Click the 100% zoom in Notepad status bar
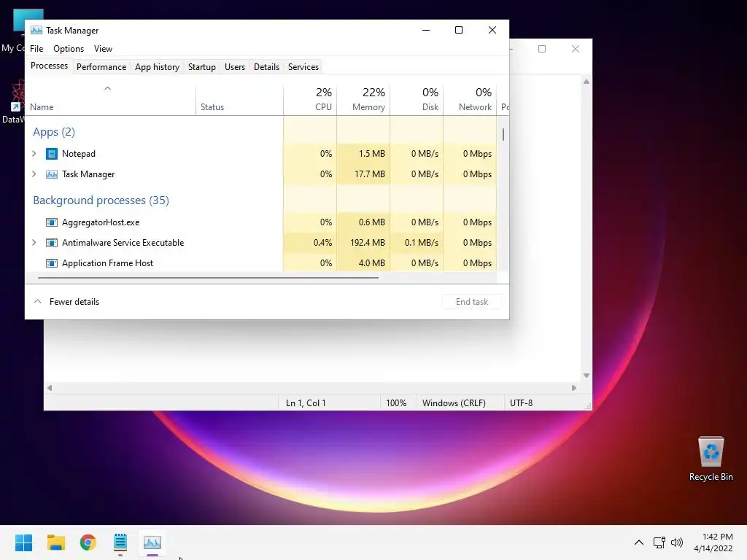 click(396, 402)
